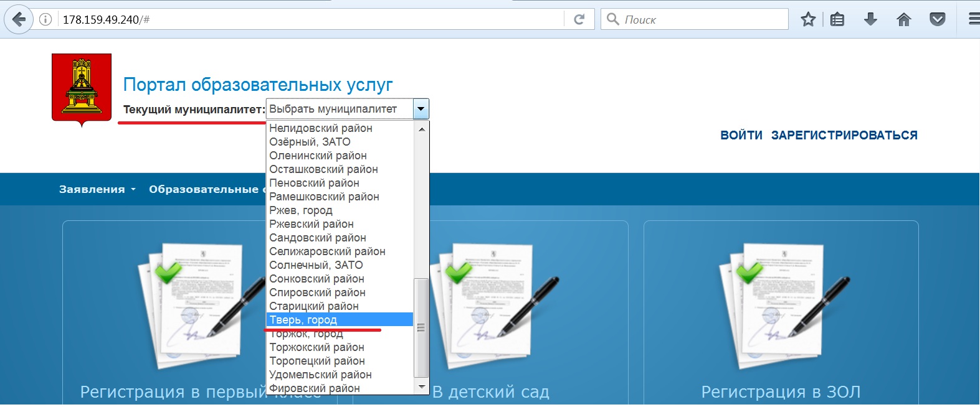The width and height of the screenshot is (980, 407).
Task: Click the reload page icon
Action: pyautogui.click(x=579, y=19)
